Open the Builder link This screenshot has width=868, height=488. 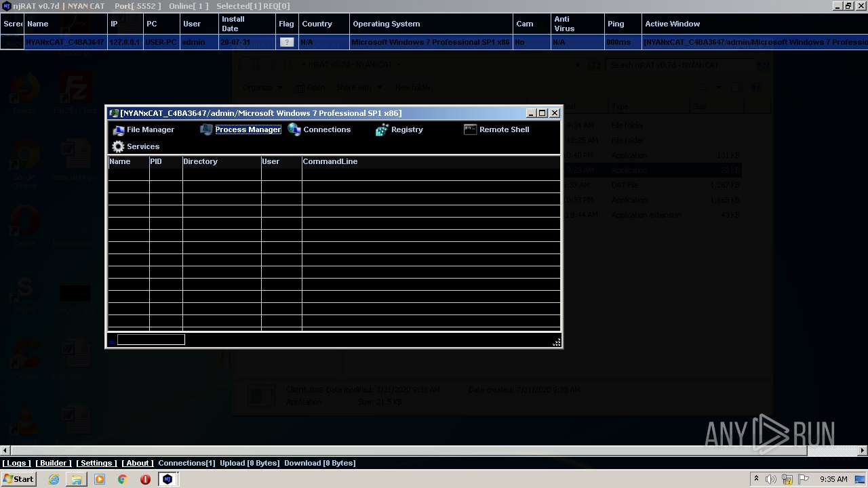pos(54,463)
